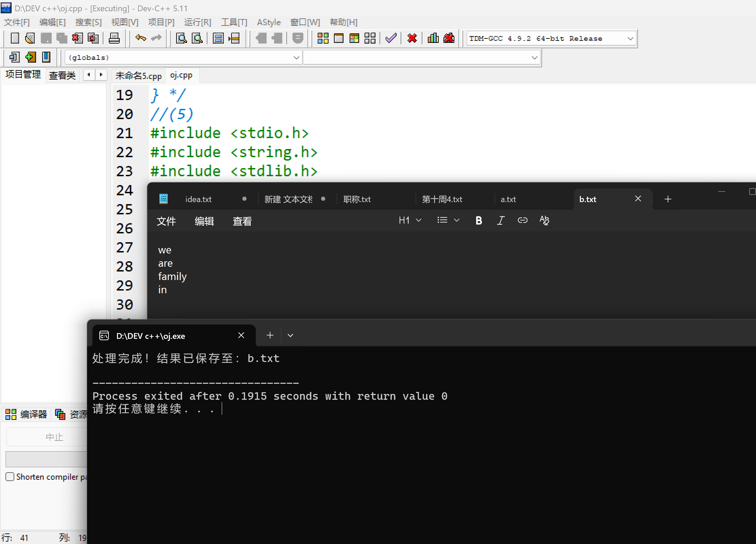
Task: Add a new tab in Notepad
Action: 668,199
